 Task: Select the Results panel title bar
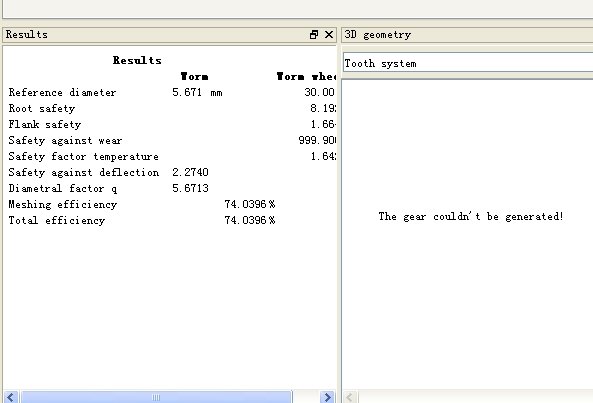click(169, 35)
